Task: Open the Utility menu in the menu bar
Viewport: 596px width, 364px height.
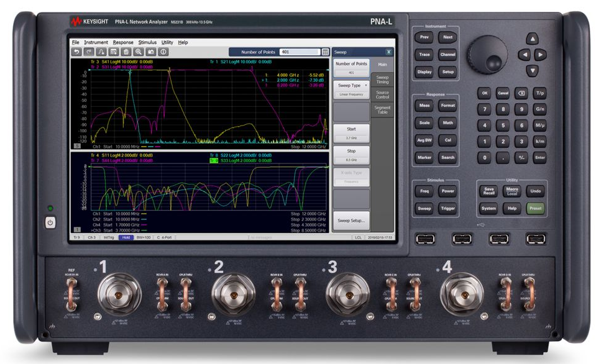Action: [167, 42]
